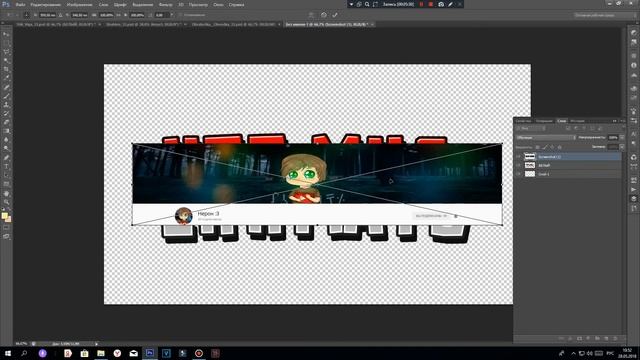This screenshot has width=640, height=360.
Task: Select the Rectangle shape tool
Action: [x=6, y=184]
